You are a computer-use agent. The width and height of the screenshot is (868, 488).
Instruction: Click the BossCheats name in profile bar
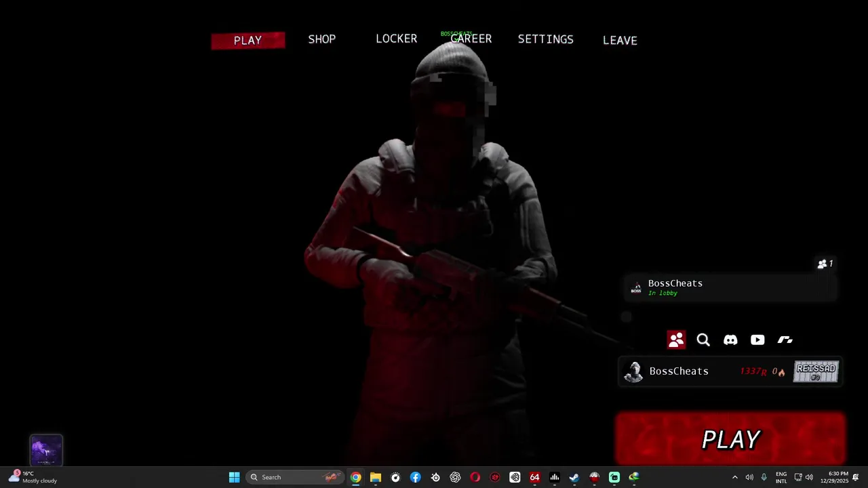[x=679, y=371]
